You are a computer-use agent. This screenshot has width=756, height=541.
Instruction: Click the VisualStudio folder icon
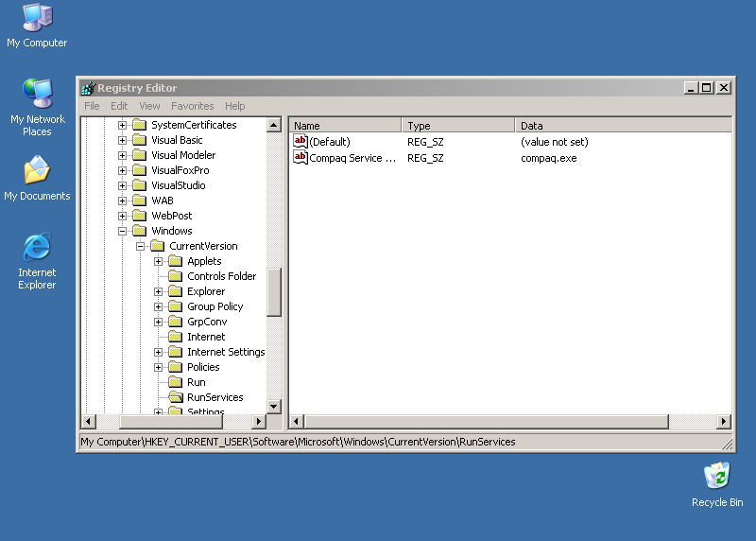coord(139,185)
